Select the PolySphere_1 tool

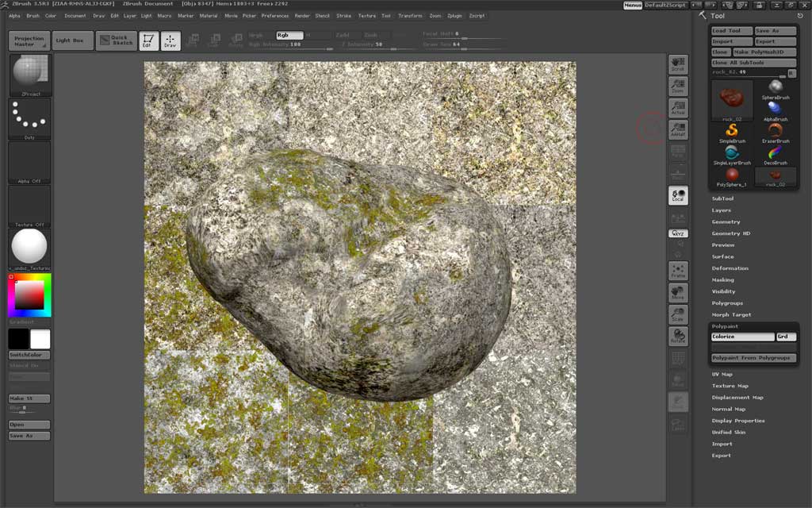732,176
